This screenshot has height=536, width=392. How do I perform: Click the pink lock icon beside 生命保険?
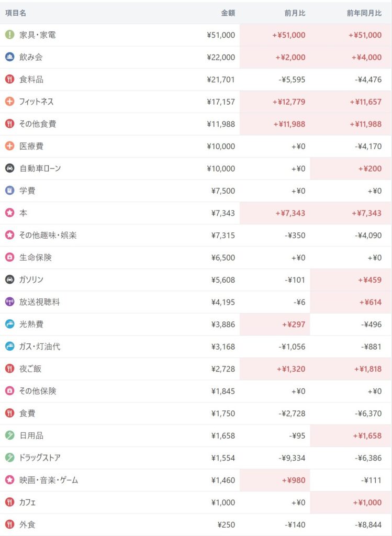pyautogui.click(x=9, y=258)
